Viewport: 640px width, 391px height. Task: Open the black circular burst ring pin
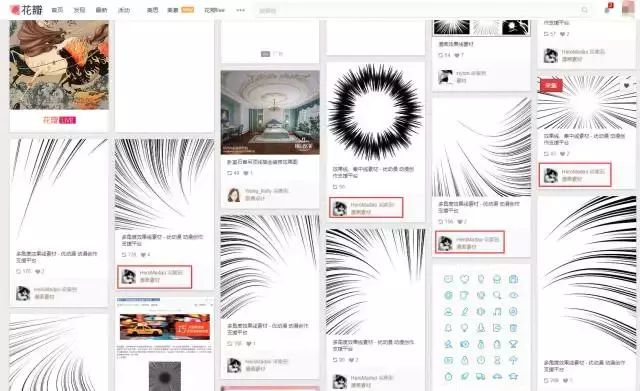[376, 112]
